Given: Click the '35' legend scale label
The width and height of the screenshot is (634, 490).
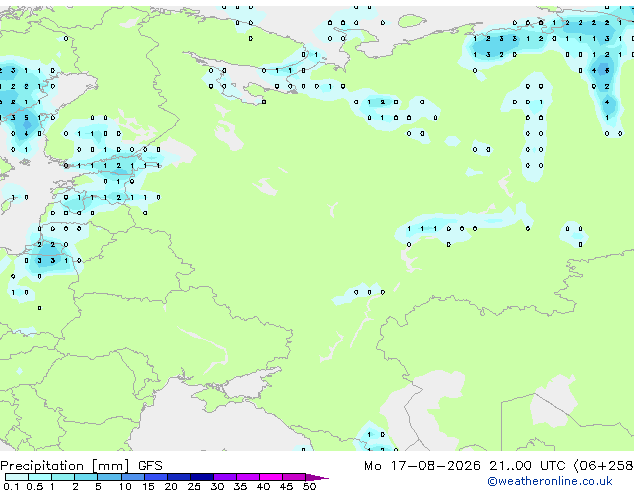Looking at the screenshot, I should click(240, 486).
